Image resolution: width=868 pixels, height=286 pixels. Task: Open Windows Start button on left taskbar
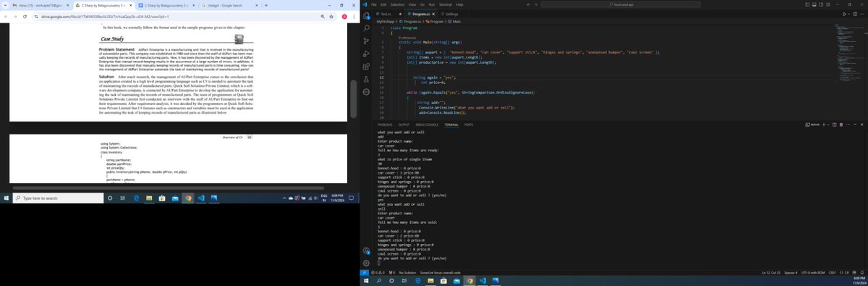pos(6,198)
